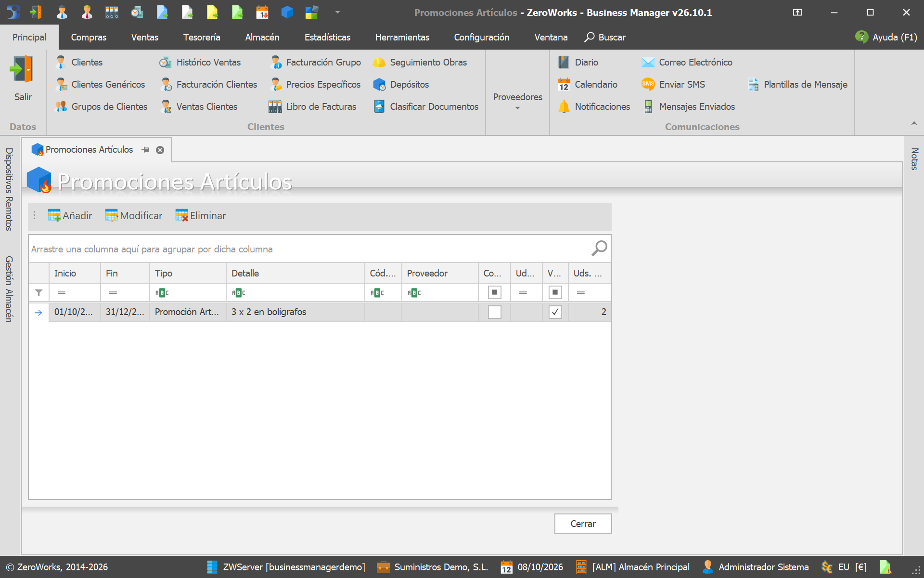Toggle the Co... column filter checkbox
This screenshot has width=924, height=578.
(494, 292)
